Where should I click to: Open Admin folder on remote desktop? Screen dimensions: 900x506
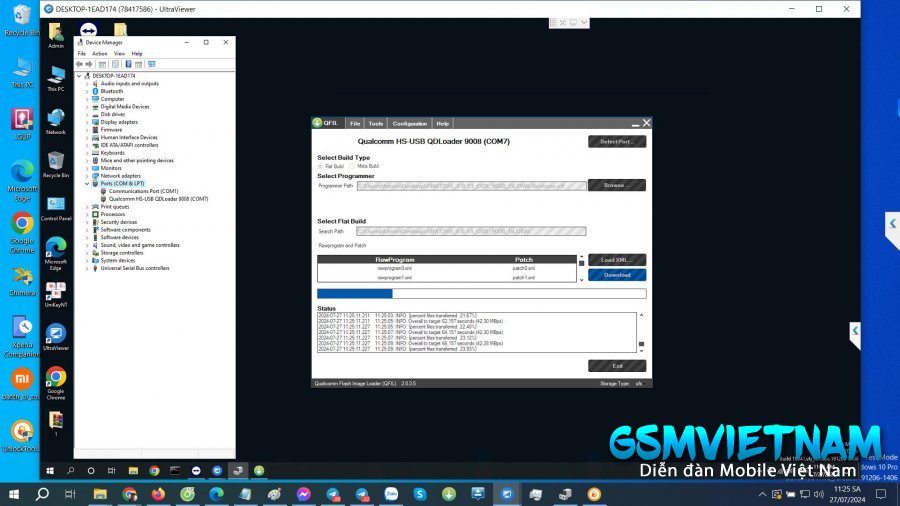pyautogui.click(x=56, y=36)
